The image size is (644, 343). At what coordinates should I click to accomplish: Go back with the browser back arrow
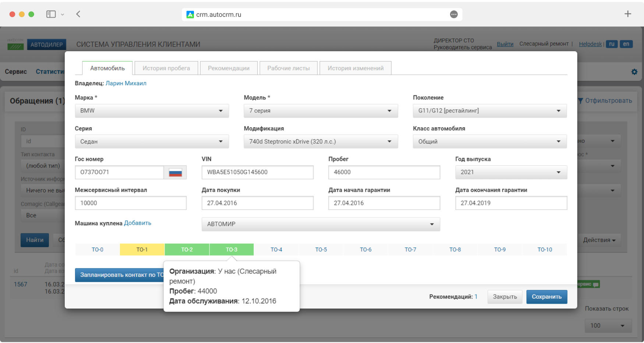(x=78, y=14)
